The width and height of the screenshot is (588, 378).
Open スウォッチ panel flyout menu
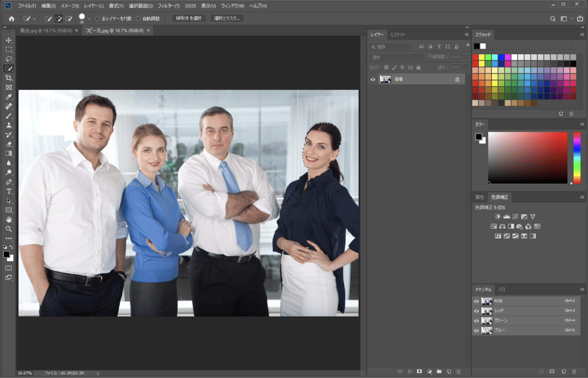tap(582, 34)
